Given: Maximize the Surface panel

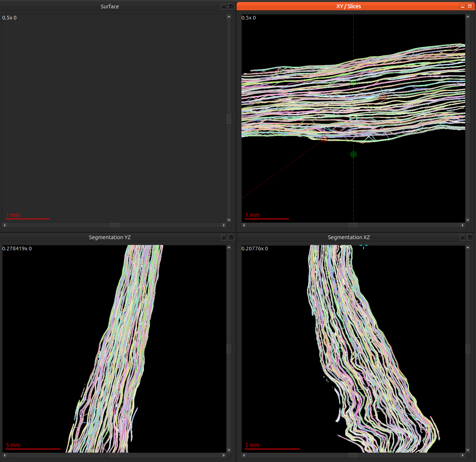Looking at the screenshot, I should 231,6.
